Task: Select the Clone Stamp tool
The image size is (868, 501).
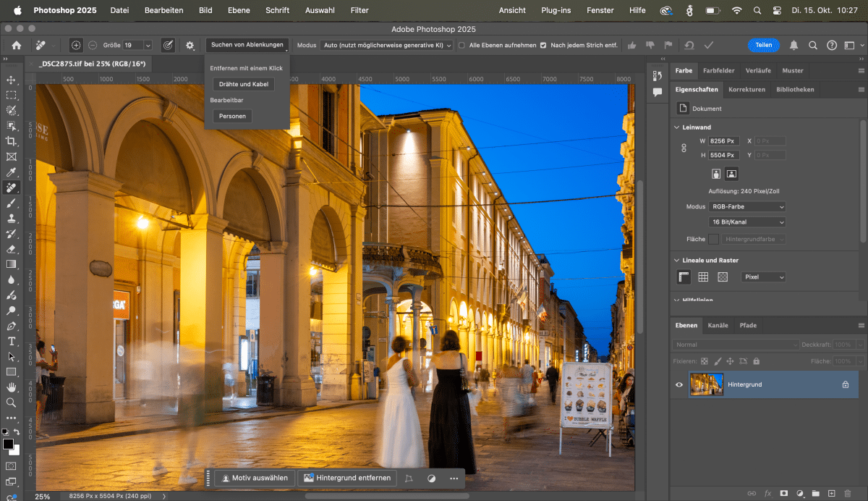Action: click(11, 218)
